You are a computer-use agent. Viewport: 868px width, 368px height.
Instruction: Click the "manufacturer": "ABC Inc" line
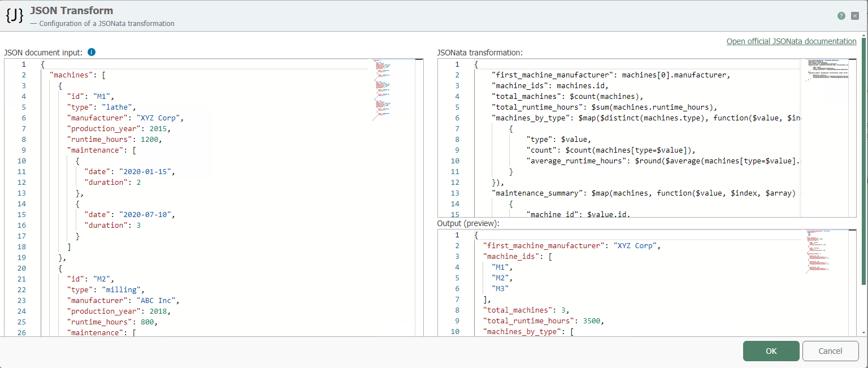pyautogui.click(x=123, y=301)
